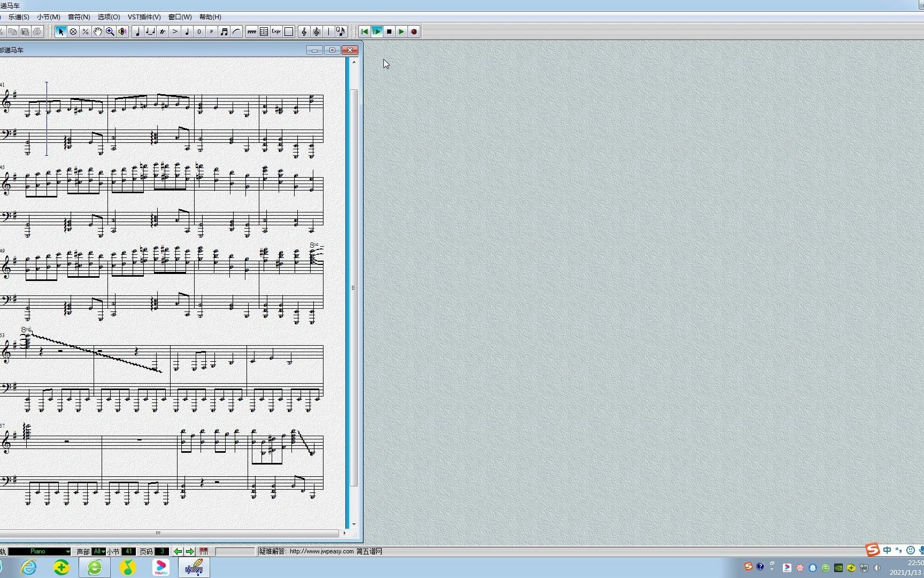Select the hand pan tool

98,32
